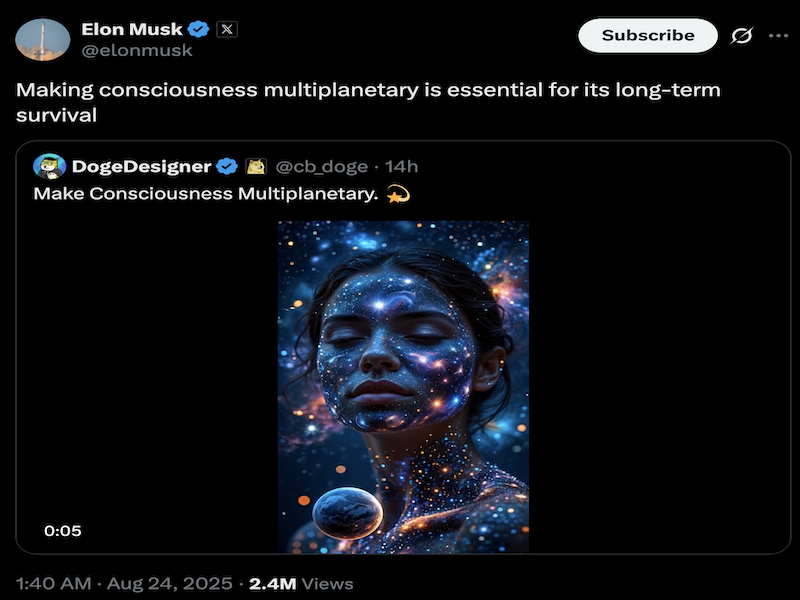Screen dimensions: 800x600
Task: Click DogeDesigner's display name
Action: [x=141, y=166]
